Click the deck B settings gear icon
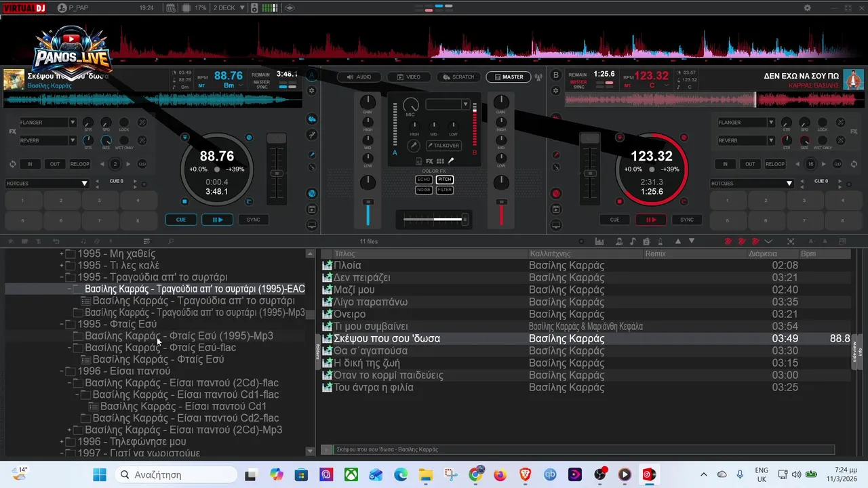This screenshot has height=488, width=868. (x=556, y=90)
